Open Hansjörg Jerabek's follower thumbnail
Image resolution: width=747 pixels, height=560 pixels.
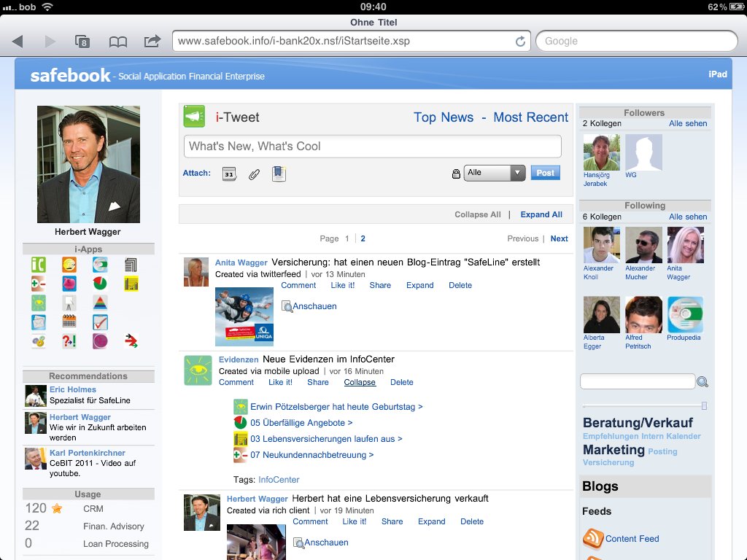click(x=602, y=152)
